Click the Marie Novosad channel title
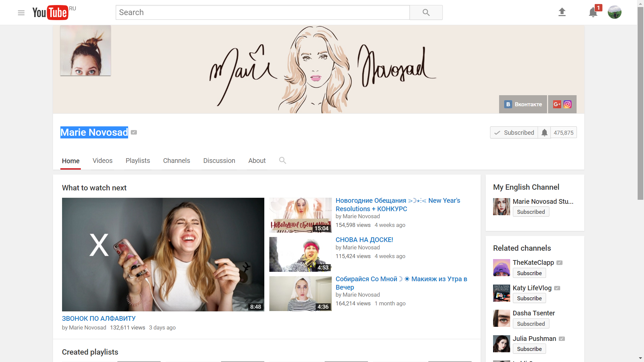The height and width of the screenshot is (362, 644). point(94,132)
